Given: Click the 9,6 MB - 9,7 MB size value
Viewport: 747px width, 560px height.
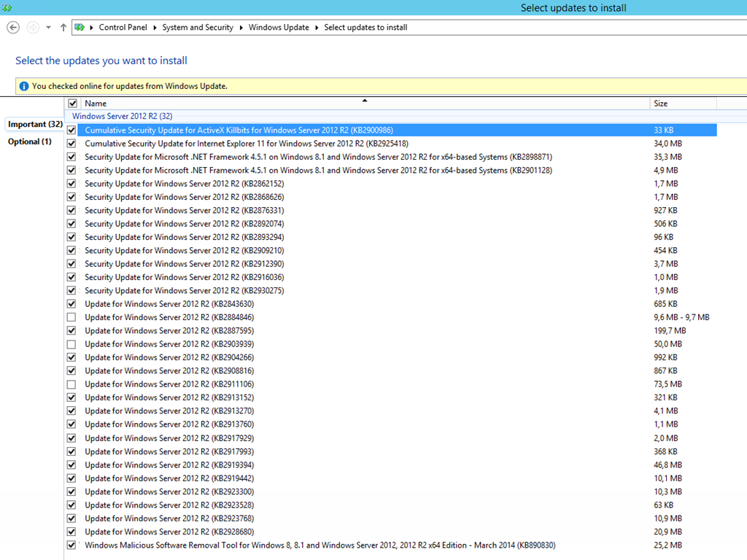Looking at the screenshot, I should pyautogui.click(x=682, y=317).
